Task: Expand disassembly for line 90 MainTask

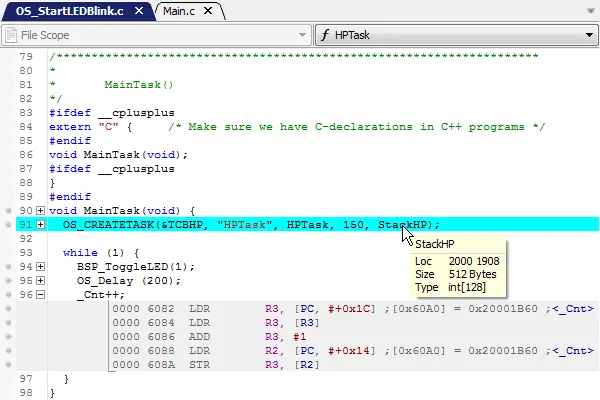Action: pos(40,211)
